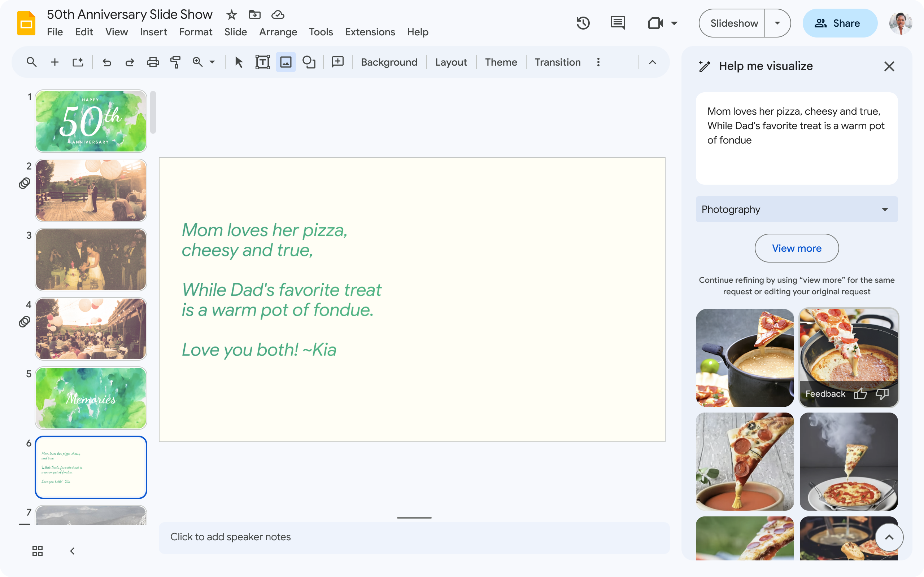The height and width of the screenshot is (577, 924).
Task: Open the comments panel icon
Action: pos(618,23)
